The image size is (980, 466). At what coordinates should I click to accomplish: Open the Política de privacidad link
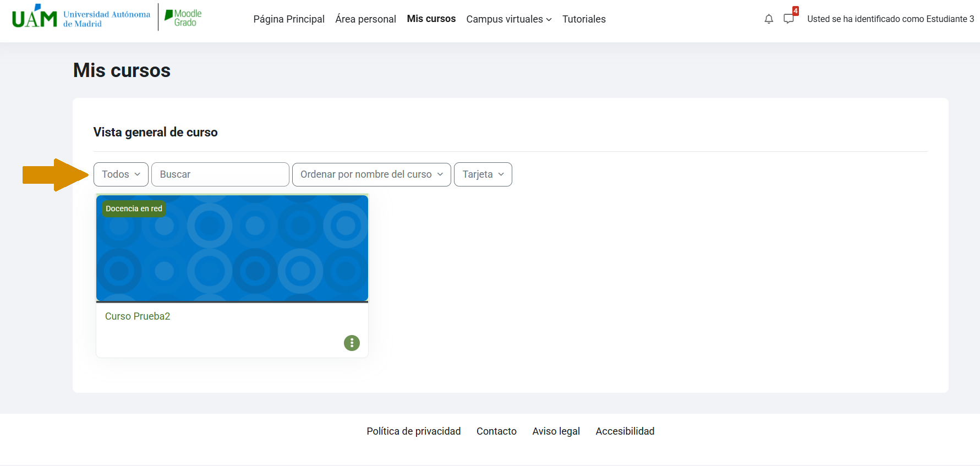tap(413, 431)
